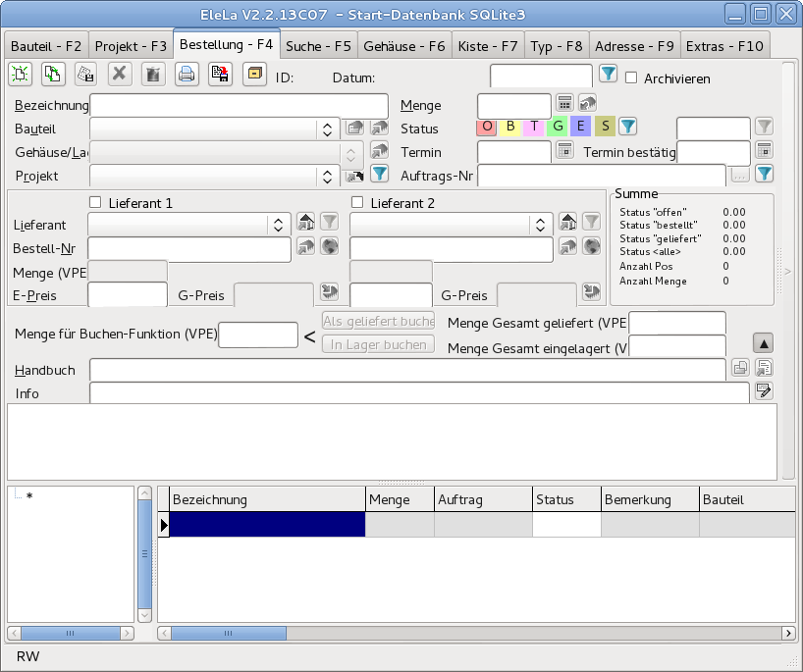Select the pink T status swatch

point(534,126)
